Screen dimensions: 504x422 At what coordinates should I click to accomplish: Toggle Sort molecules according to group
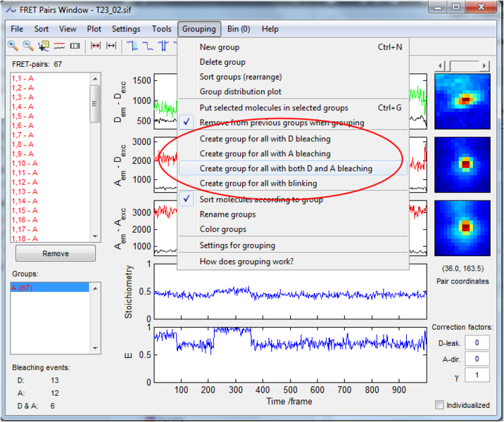(261, 199)
